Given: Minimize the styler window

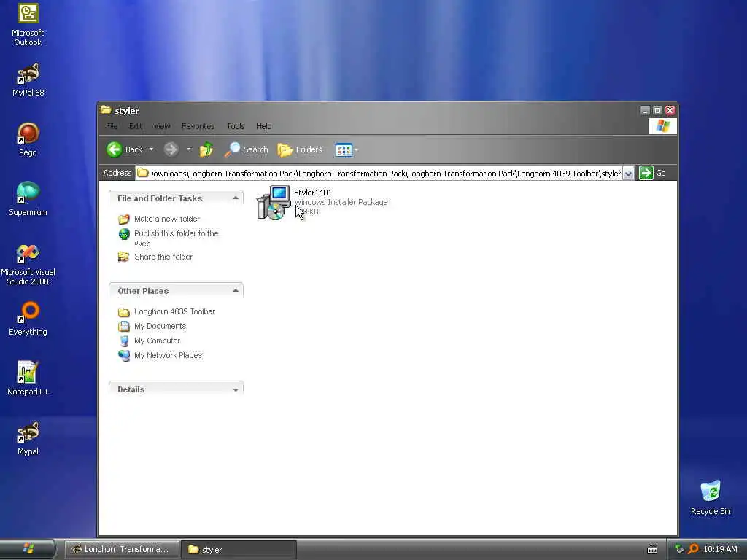Looking at the screenshot, I should click(645, 111).
